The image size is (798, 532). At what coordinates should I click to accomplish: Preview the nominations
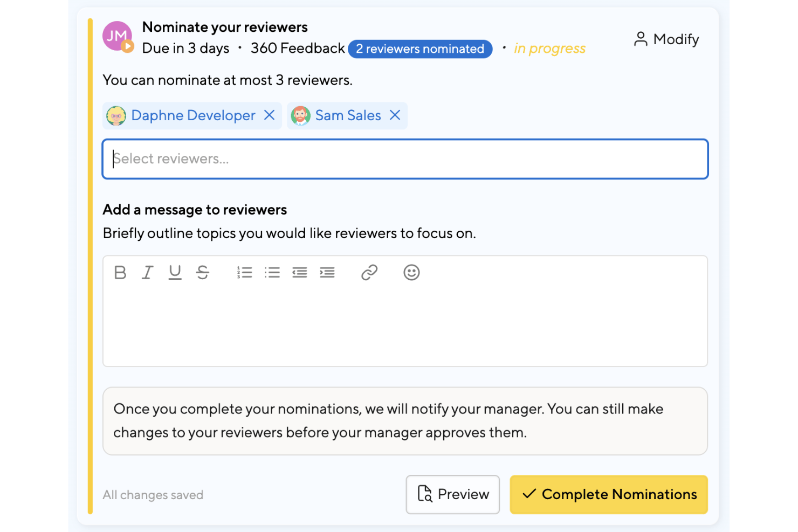pyautogui.click(x=453, y=494)
